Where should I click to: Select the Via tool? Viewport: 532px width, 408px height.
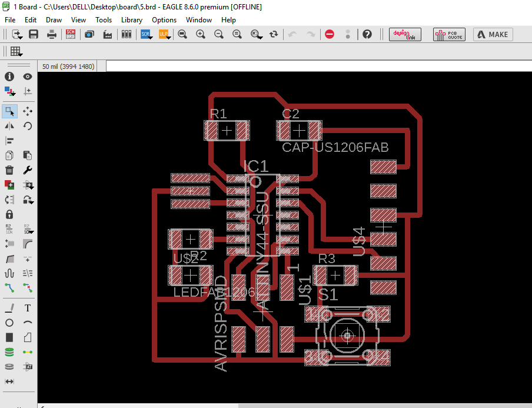[9, 352]
